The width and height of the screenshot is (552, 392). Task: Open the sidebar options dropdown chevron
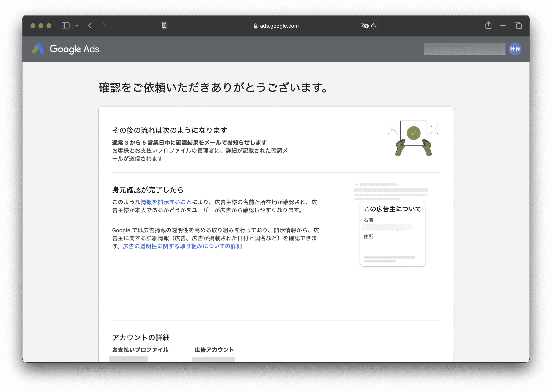pos(77,26)
